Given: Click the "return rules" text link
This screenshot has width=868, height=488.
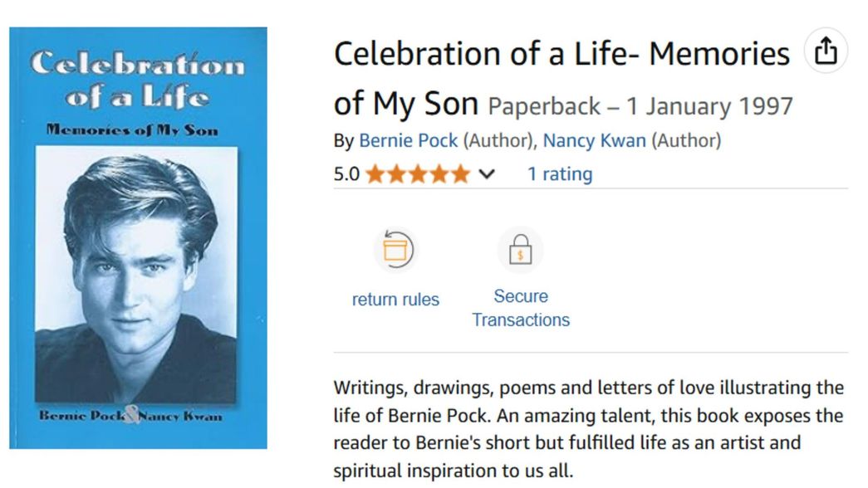Looking at the screenshot, I should (x=395, y=300).
